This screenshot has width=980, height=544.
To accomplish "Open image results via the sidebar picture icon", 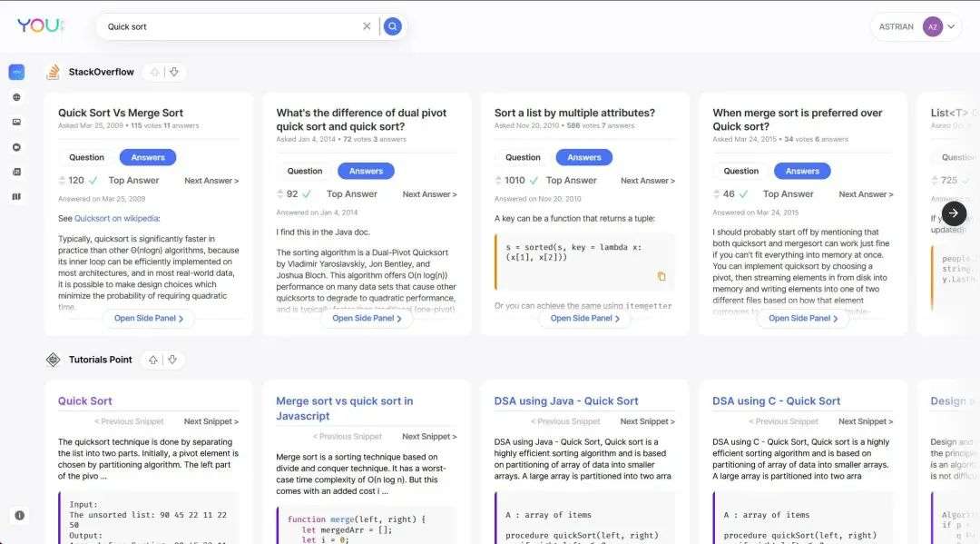I will 17,122.
